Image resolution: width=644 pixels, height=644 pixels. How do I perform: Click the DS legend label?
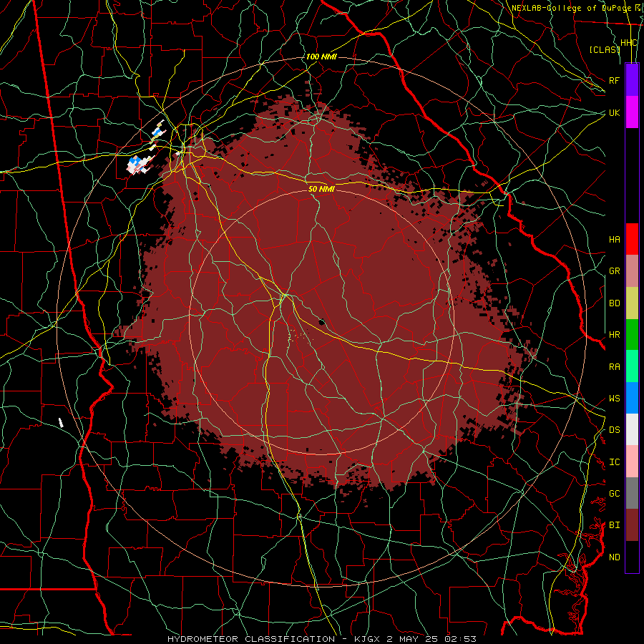(614, 430)
